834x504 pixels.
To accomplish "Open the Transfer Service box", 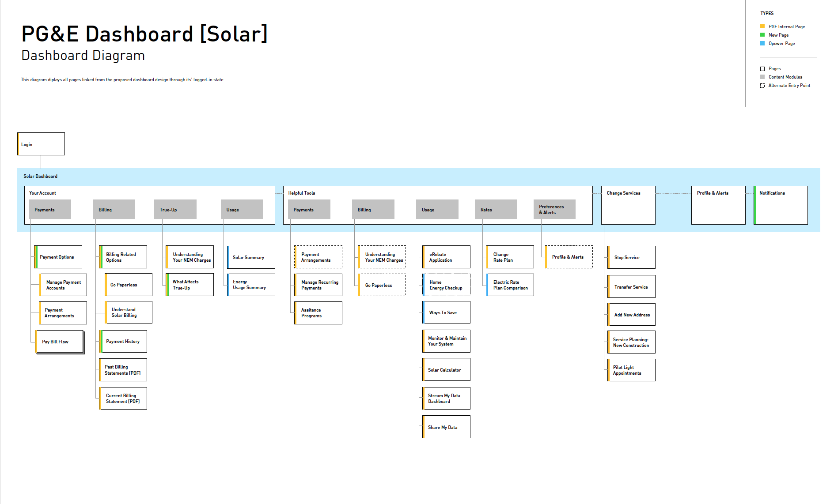I will (632, 286).
